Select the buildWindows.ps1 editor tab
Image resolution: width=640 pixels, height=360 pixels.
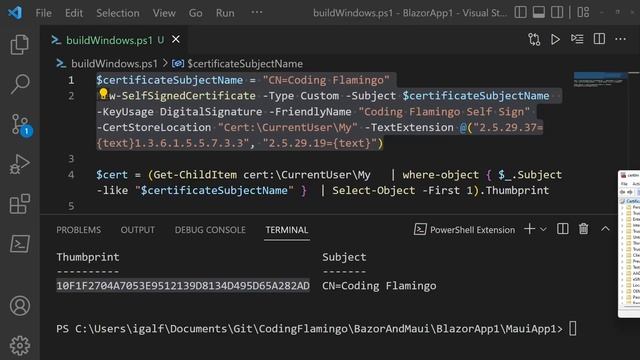109,40
